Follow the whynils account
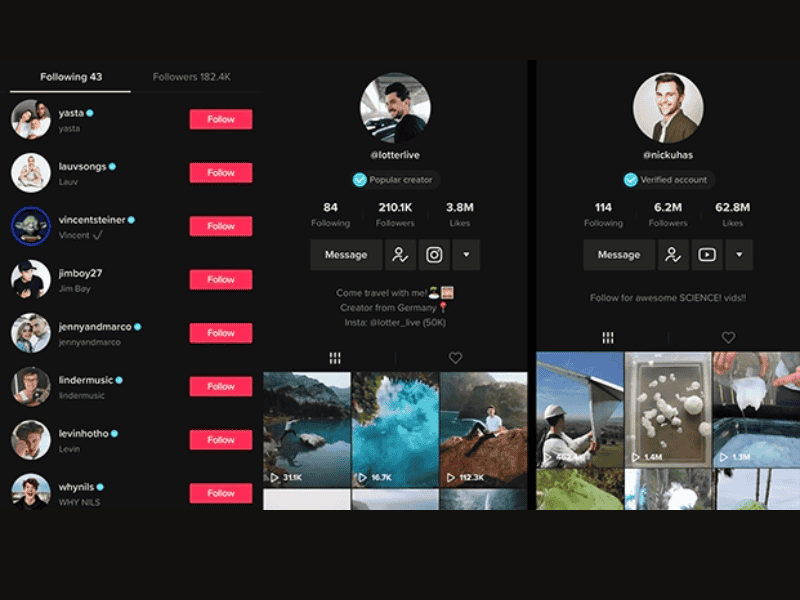 coord(221,493)
